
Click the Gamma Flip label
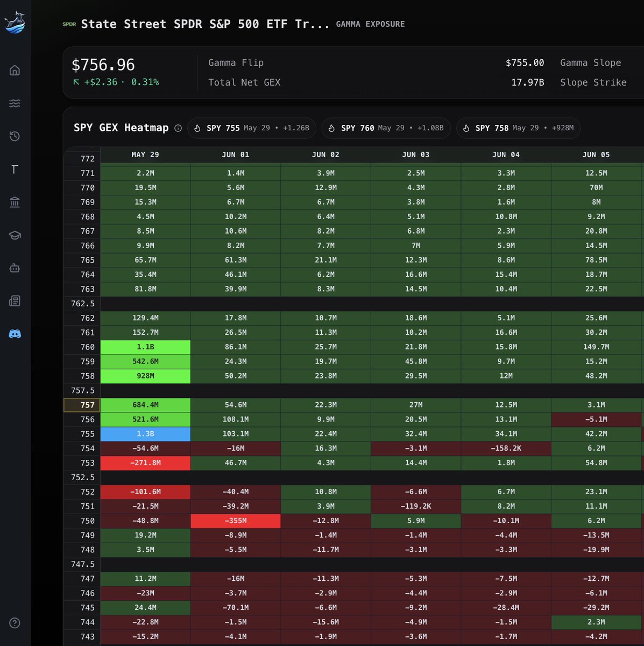click(236, 63)
